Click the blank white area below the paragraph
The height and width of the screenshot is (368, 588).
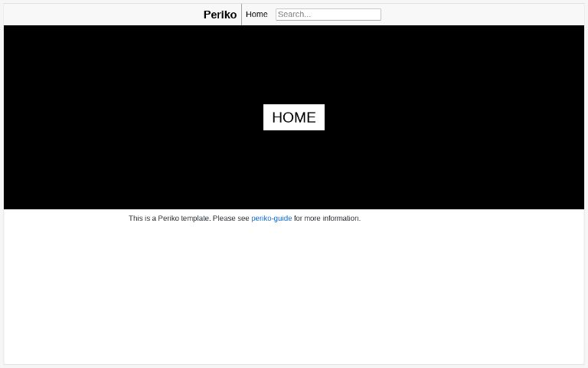tap(294, 293)
